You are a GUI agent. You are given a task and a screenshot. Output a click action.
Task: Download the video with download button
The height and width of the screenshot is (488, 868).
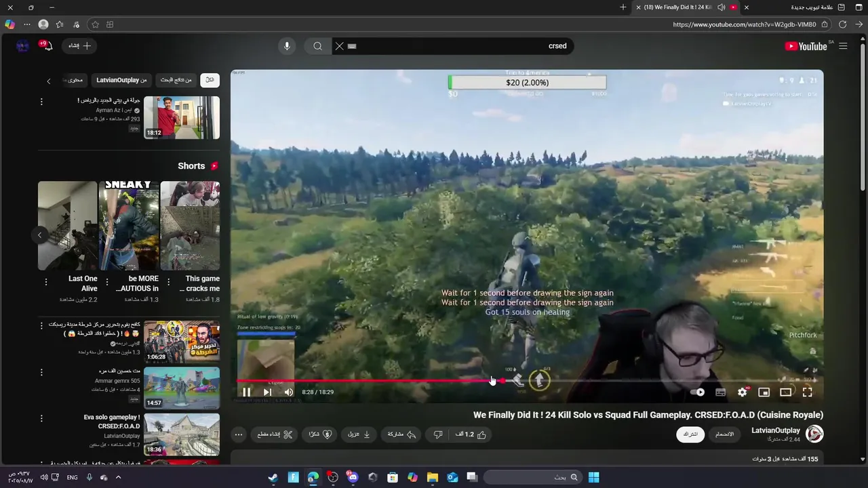[x=359, y=434]
